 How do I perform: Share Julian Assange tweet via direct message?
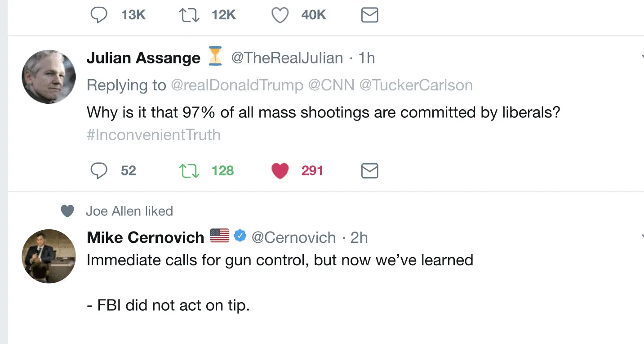coord(369,171)
